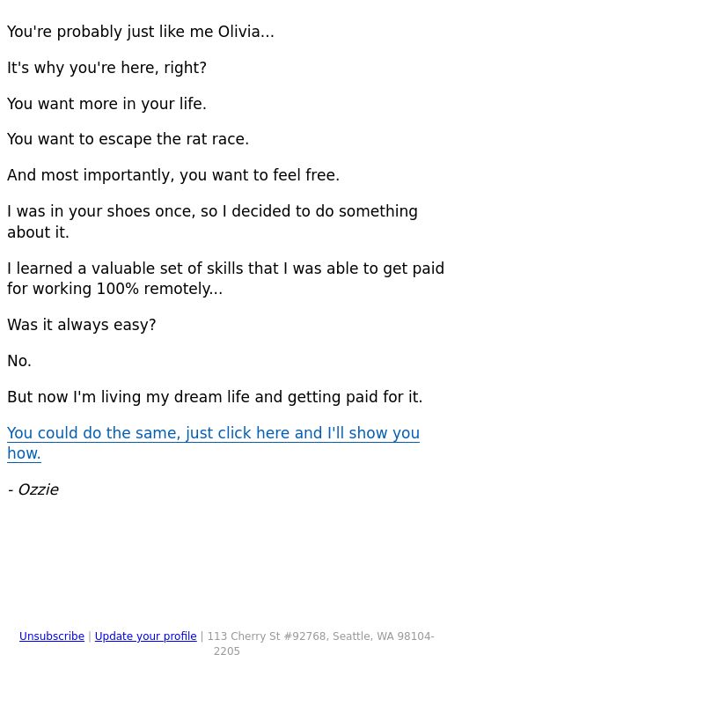Click the '100% remotely...' text

click(x=159, y=289)
